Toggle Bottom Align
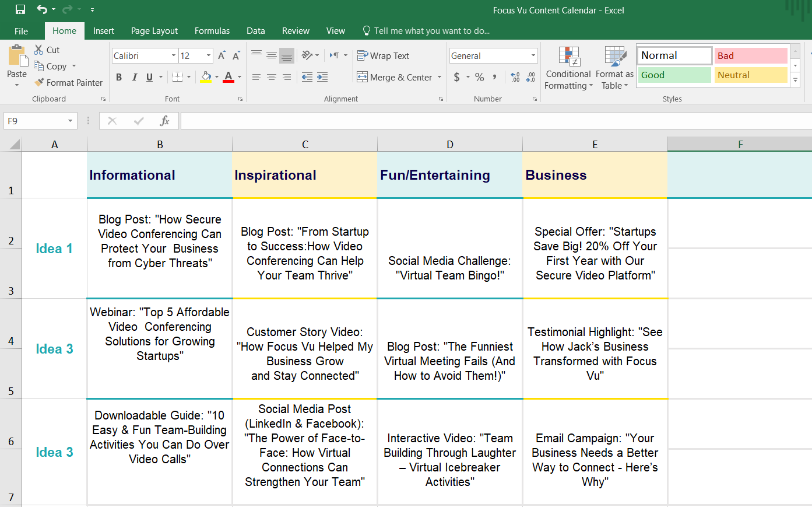812x507 pixels. pos(287,55)
